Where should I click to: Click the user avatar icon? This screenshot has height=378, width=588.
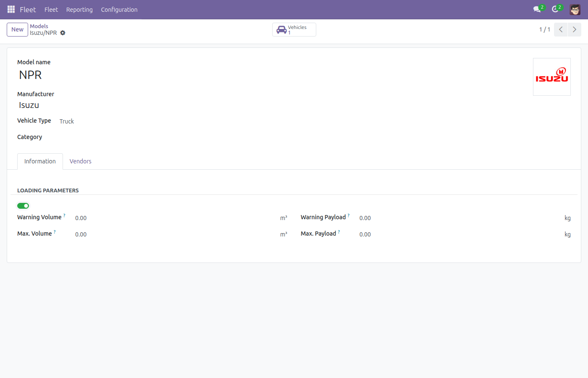575,9
